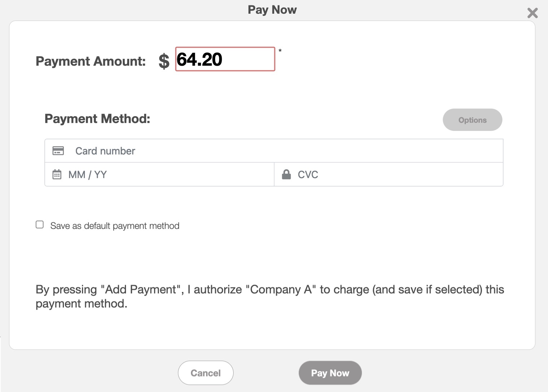Image resolution: width=548 pixels, height=392 pixels.
Task: Click the required asterisk next to amount
Action: (x=280, y=51)
